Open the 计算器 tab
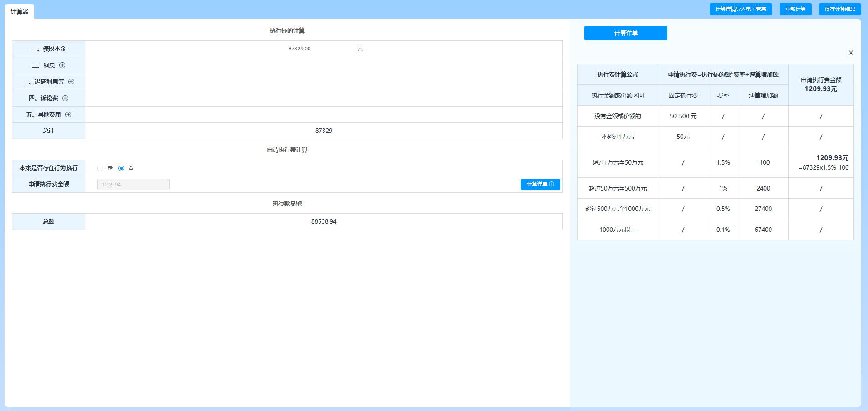 point(20,11)
